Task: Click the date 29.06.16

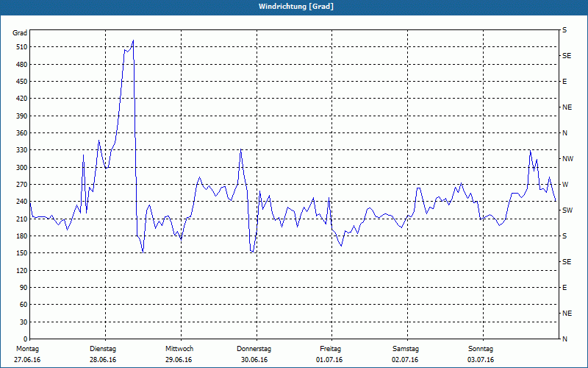Action: pos(179,360)
